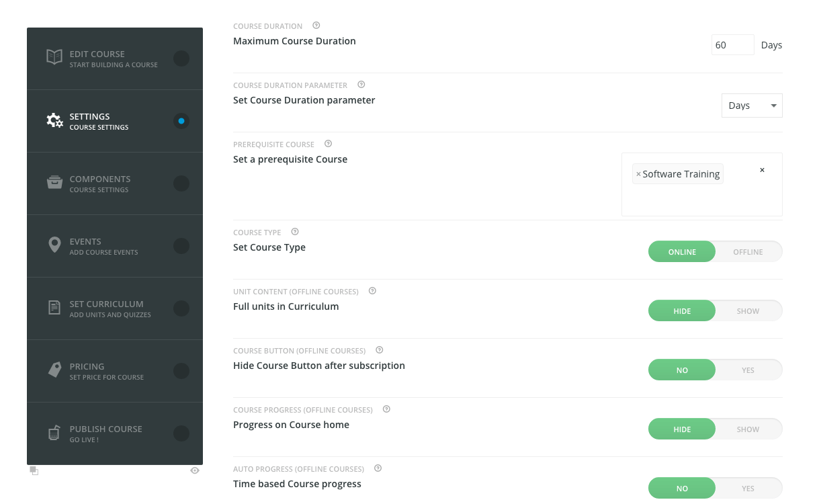
Task: Set Hide Course Button option to Yes
Action: coord(748,370)
